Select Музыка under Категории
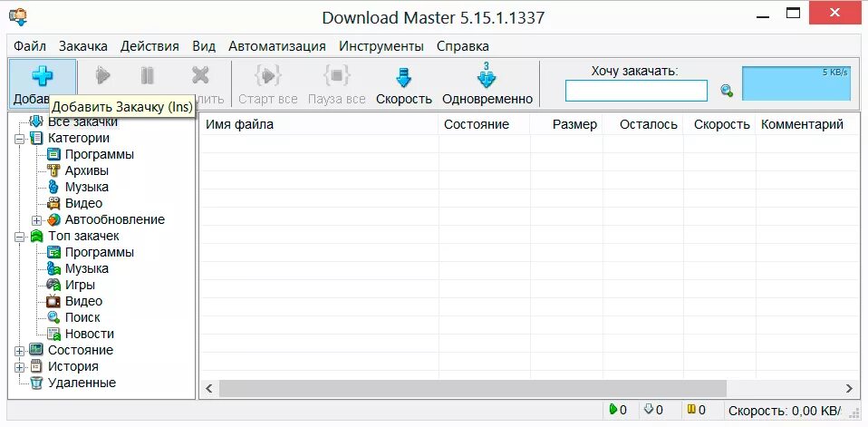Screen dimensions: 868x427 click(86, 187)
